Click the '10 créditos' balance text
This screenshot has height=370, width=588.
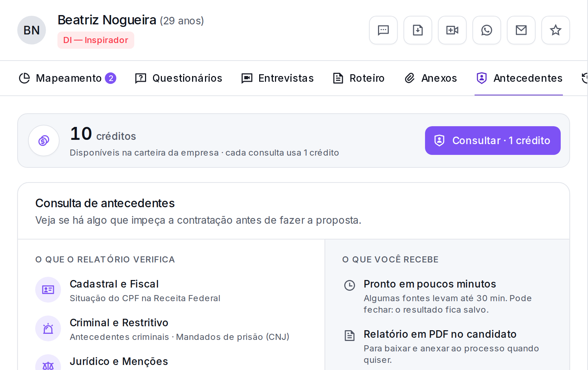point(103,134)
